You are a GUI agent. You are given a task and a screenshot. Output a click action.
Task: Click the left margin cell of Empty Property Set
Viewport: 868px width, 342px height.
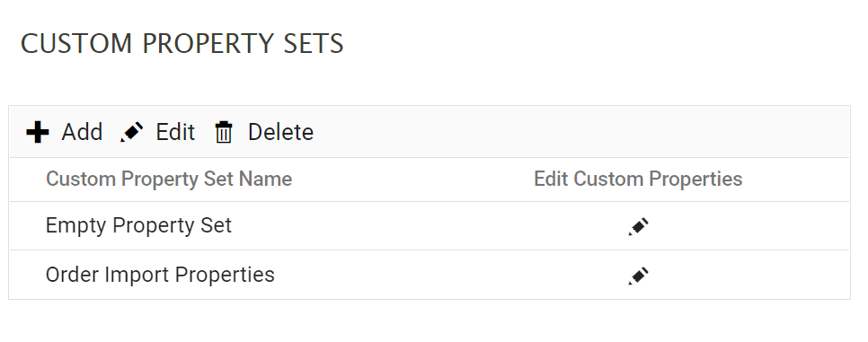27,226
